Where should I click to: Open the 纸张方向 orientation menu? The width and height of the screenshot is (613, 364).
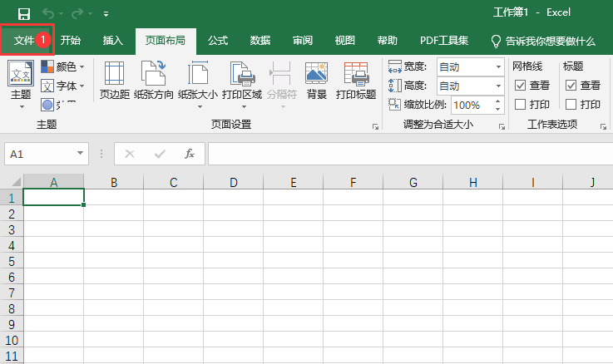(154, 81)
